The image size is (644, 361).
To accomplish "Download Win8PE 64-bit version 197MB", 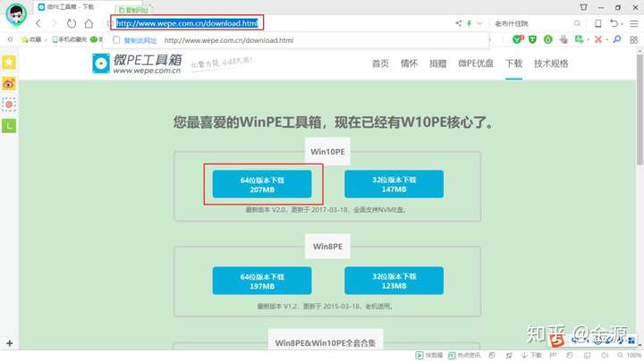I will (x=262, y=281).
